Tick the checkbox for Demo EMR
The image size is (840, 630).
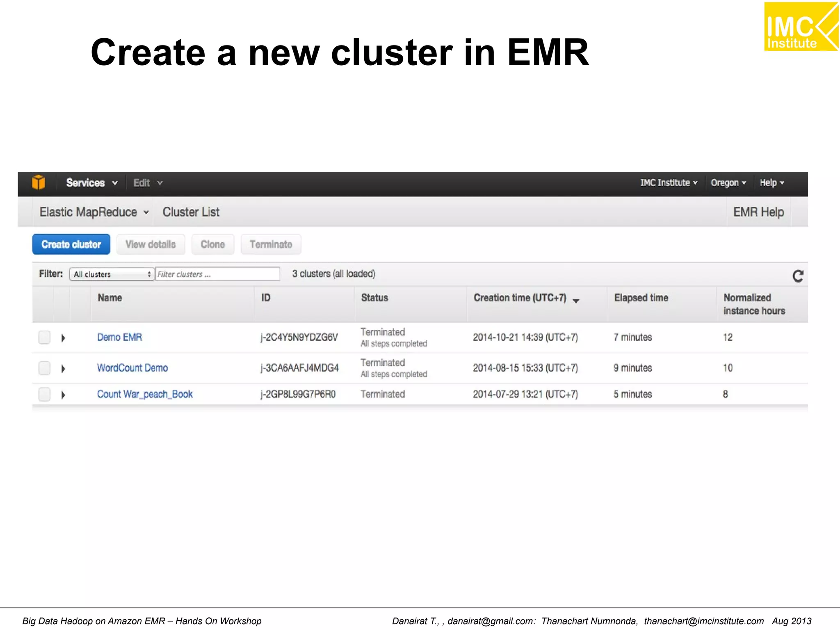pyautogui.click(x=44, y=337)
